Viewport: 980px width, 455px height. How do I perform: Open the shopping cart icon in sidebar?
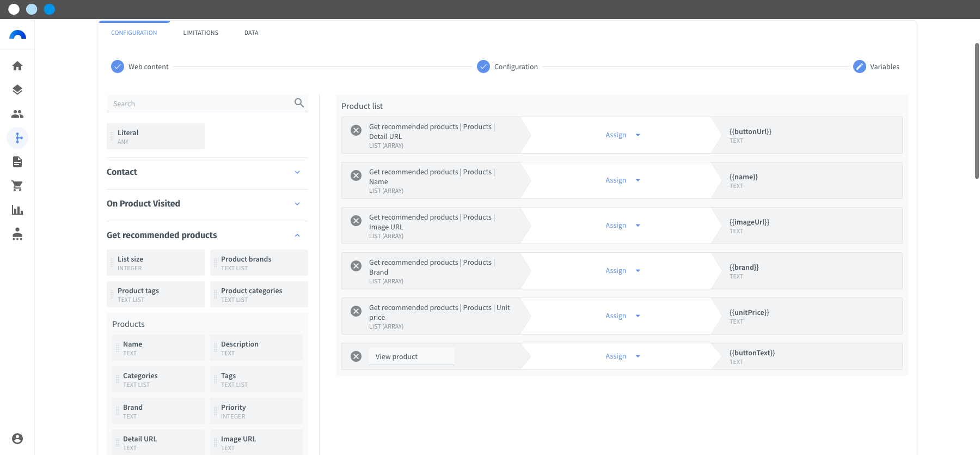click(x=17, y=186)
